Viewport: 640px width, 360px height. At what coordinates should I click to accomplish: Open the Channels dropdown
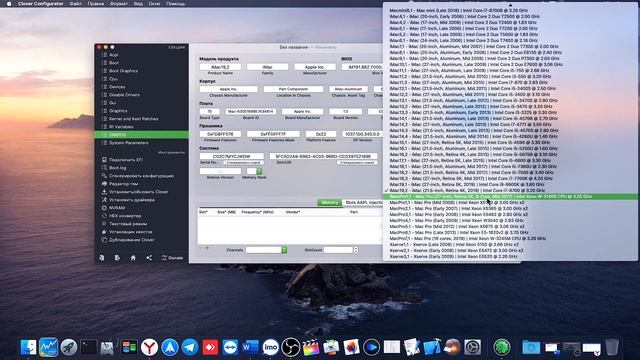tap(267, 250)
